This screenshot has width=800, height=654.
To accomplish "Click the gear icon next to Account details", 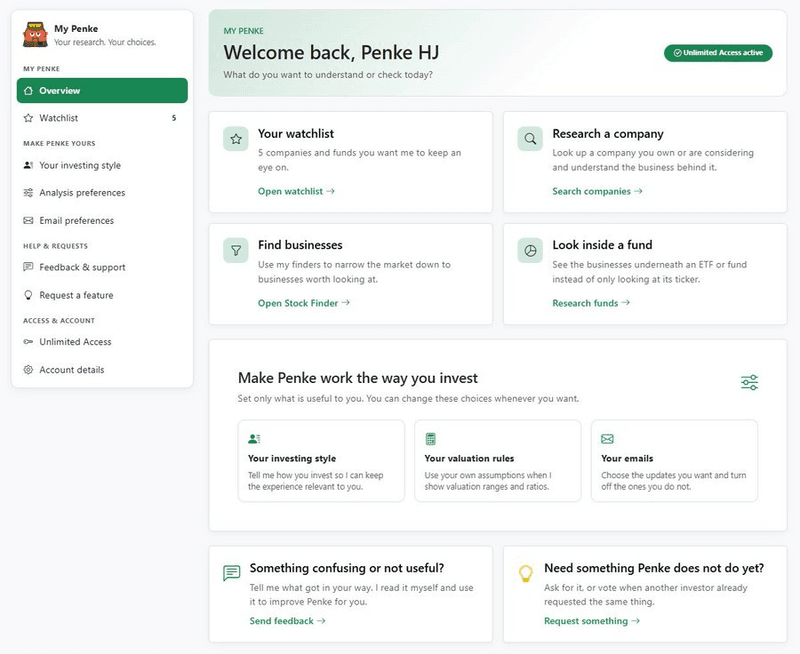I will click(28, 370).
